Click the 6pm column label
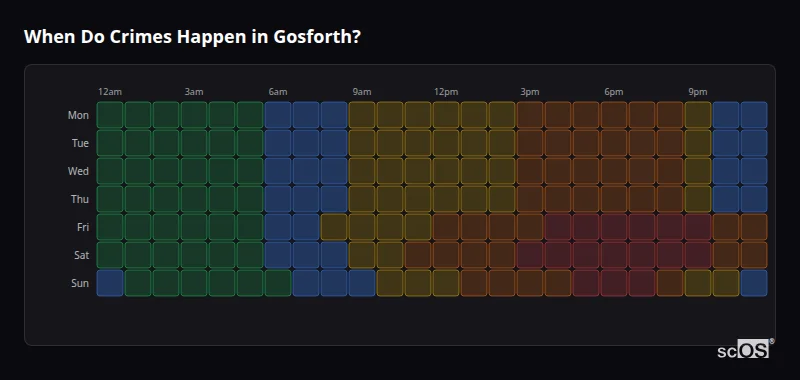This screenshot has height=380, width=800. [614, 92]
